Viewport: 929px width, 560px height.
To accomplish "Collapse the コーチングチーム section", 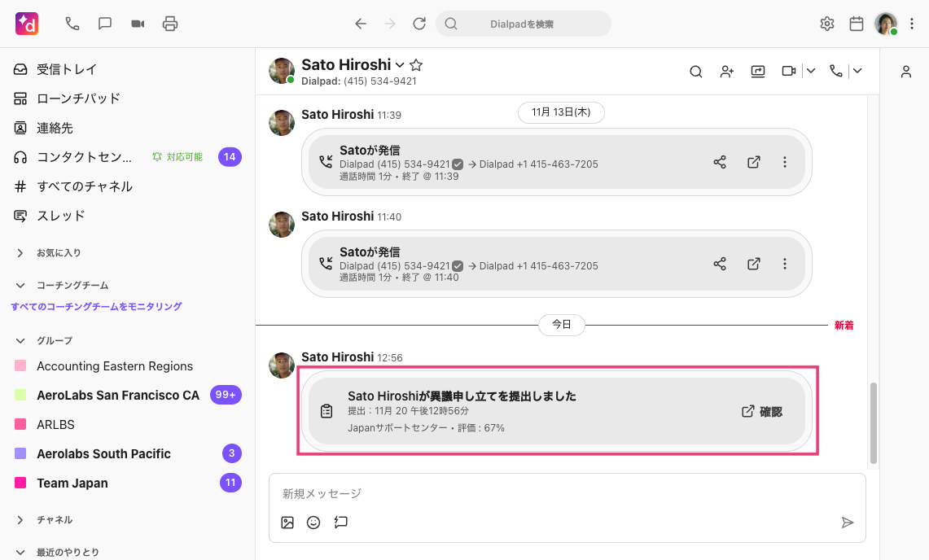I will point(20,286).
